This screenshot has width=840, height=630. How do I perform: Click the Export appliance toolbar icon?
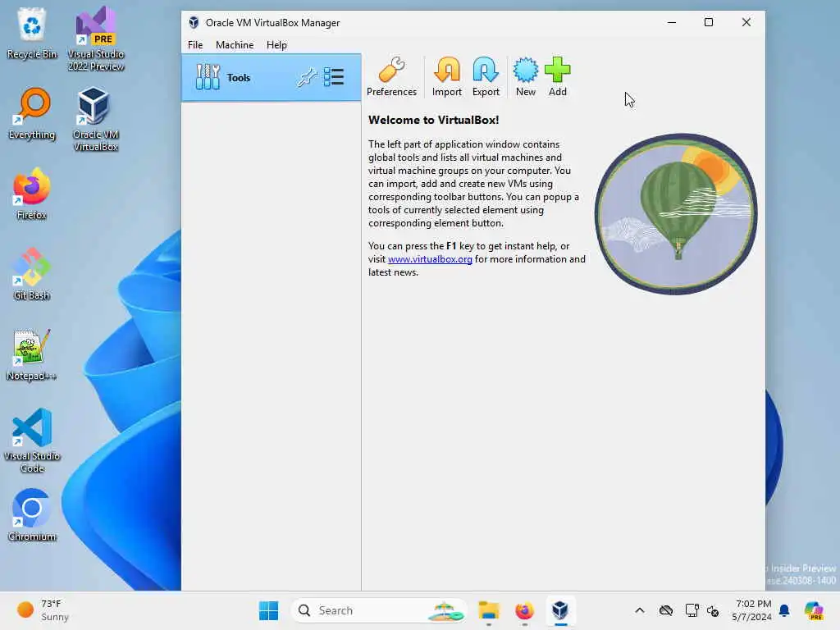[486, 77]
